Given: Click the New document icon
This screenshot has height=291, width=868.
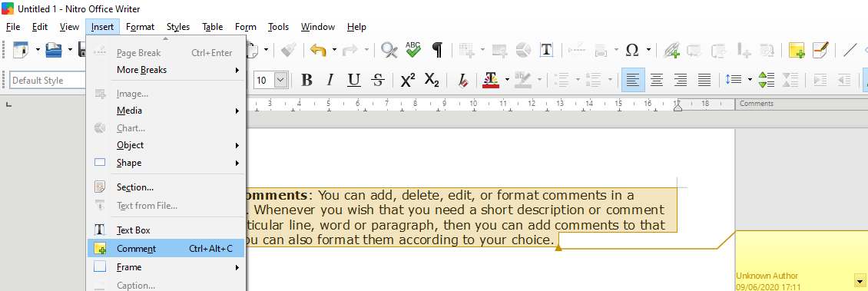Looking at the screenshot, I should 21,51.
